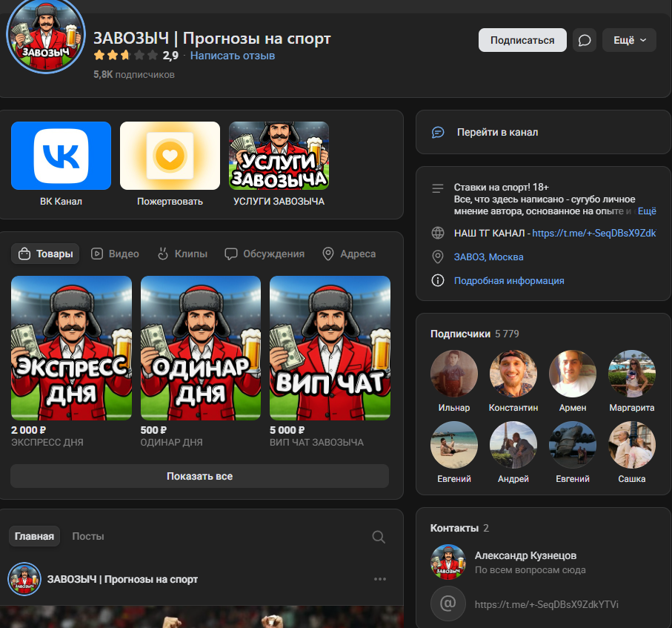672x628 pixels.
Task: Open the ЗАВОЗ, Москва address link
Action: point(488,257)
